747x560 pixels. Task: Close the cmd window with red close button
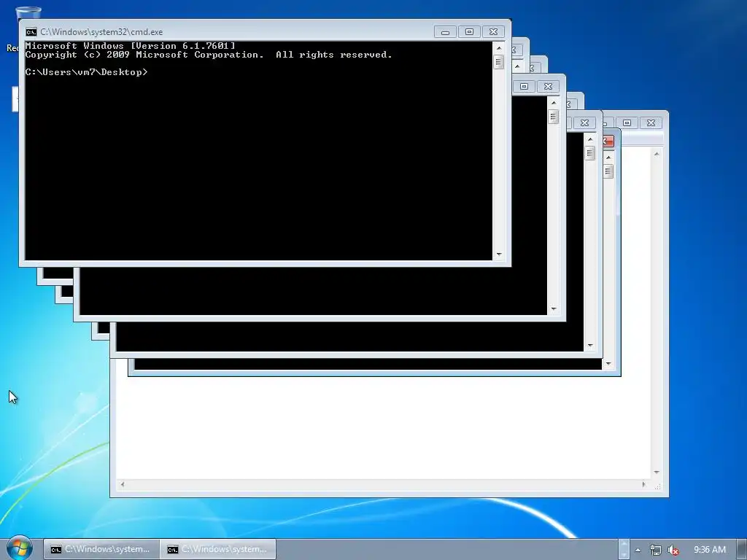coord(608,141)
